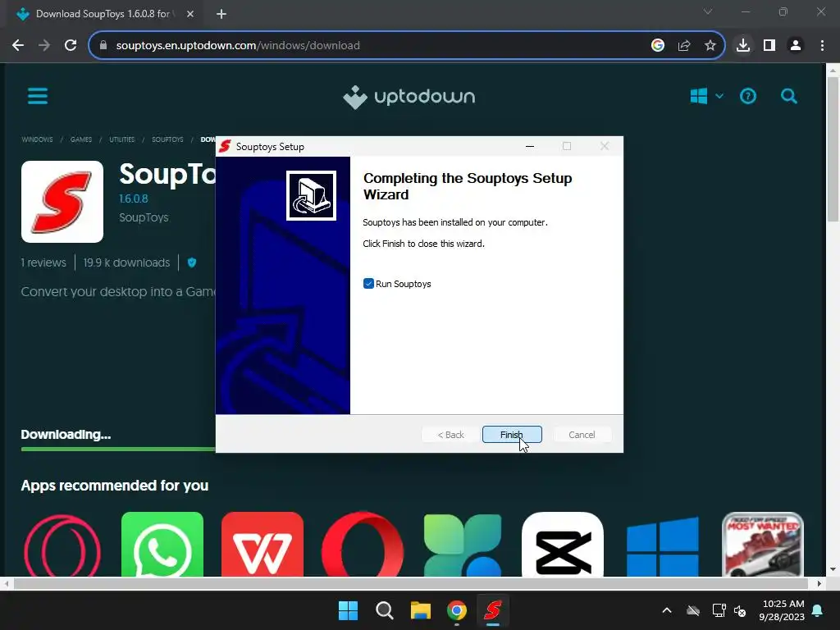Open the Chrome profile icon
Image resolution: width=840 pixels, height=630 pixels.
point(796,46)
